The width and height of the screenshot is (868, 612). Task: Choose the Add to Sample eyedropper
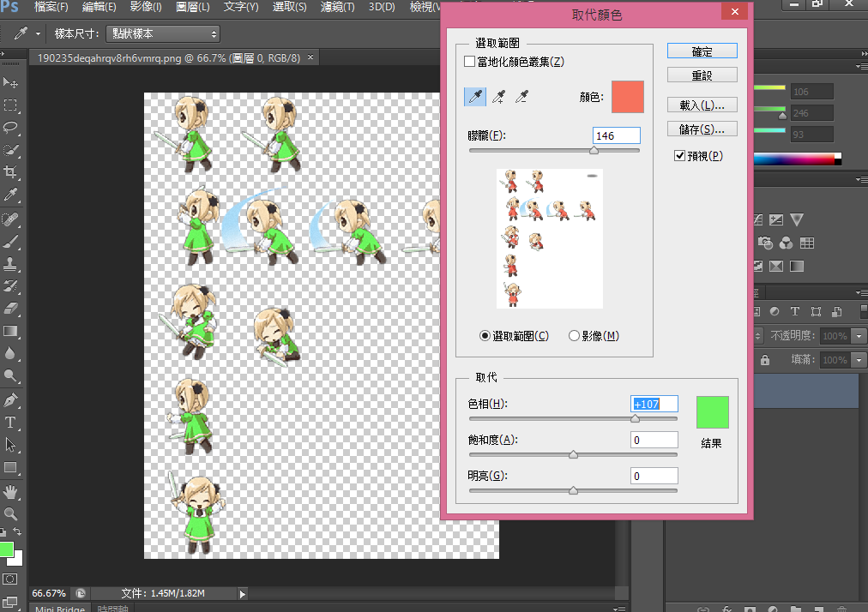pos(499,97)
